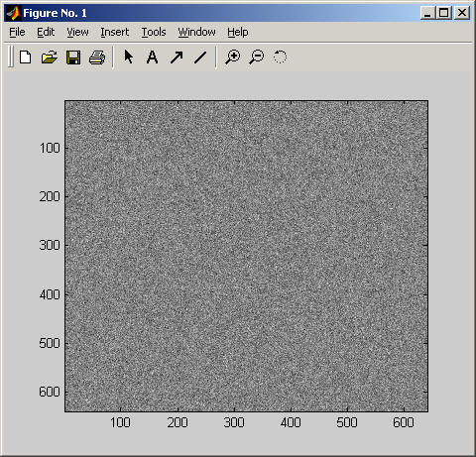Select the Insert Text 'A' tool

(152, 57)
